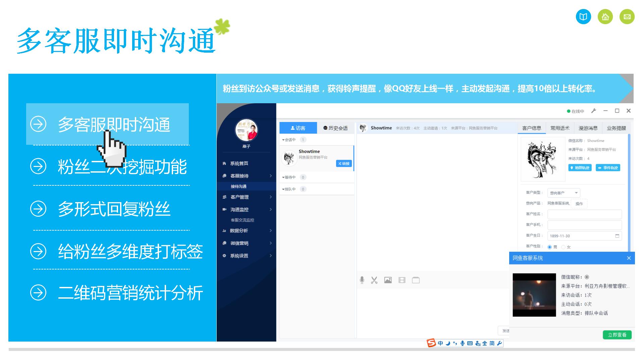Click the green mail envelope icon
The image size is (644, 362).
[x=627, y=16]
